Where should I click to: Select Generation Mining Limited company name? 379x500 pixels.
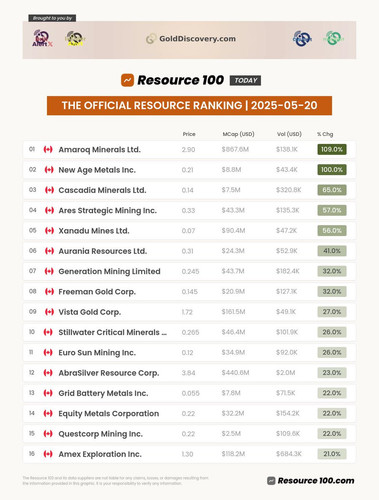(x=109, y=272)
